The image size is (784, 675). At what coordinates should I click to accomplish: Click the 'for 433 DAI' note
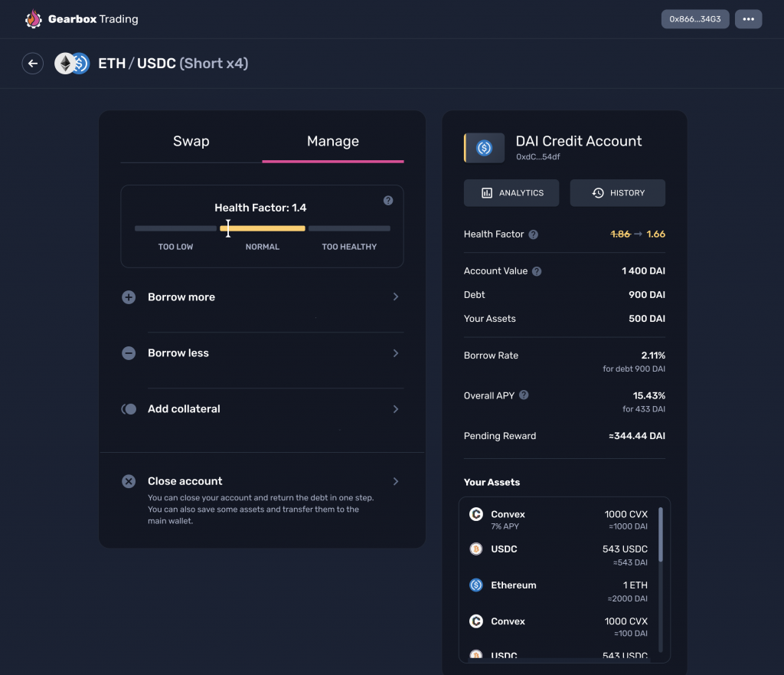(x=643, y=409)
